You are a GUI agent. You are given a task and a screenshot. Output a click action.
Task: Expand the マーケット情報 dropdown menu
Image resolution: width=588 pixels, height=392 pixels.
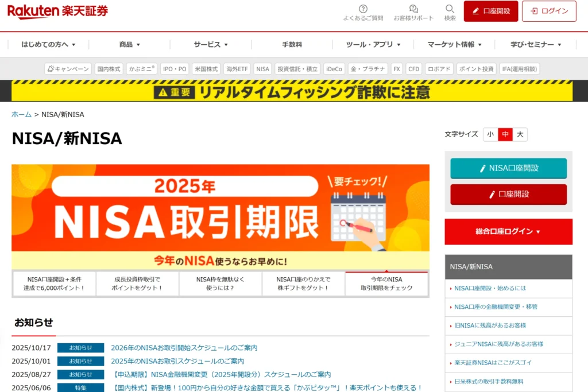(454, 44)
